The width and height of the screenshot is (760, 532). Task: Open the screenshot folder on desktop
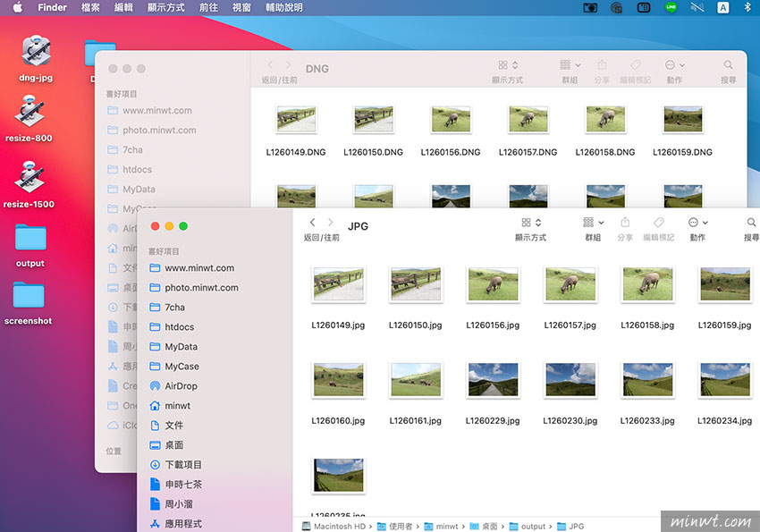29,294
